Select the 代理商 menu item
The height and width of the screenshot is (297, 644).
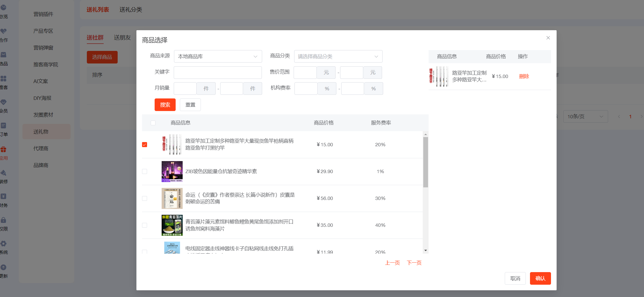point(41,148)
